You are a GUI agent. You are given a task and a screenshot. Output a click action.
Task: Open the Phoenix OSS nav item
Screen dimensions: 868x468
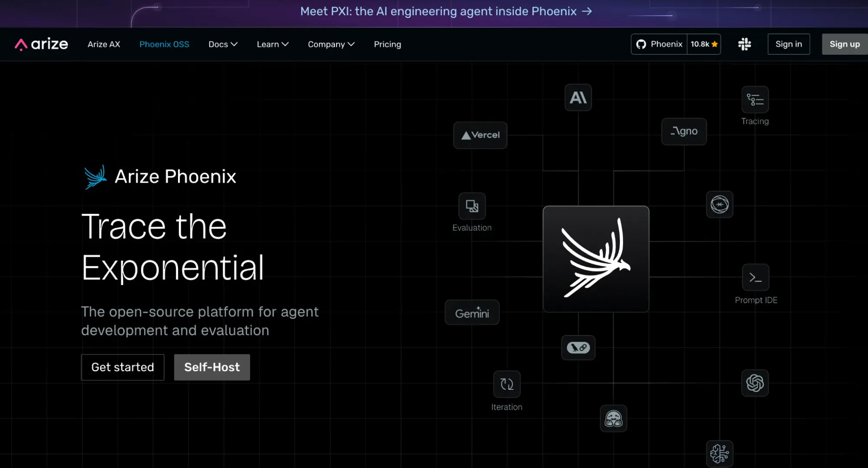(x=164, y=44)
